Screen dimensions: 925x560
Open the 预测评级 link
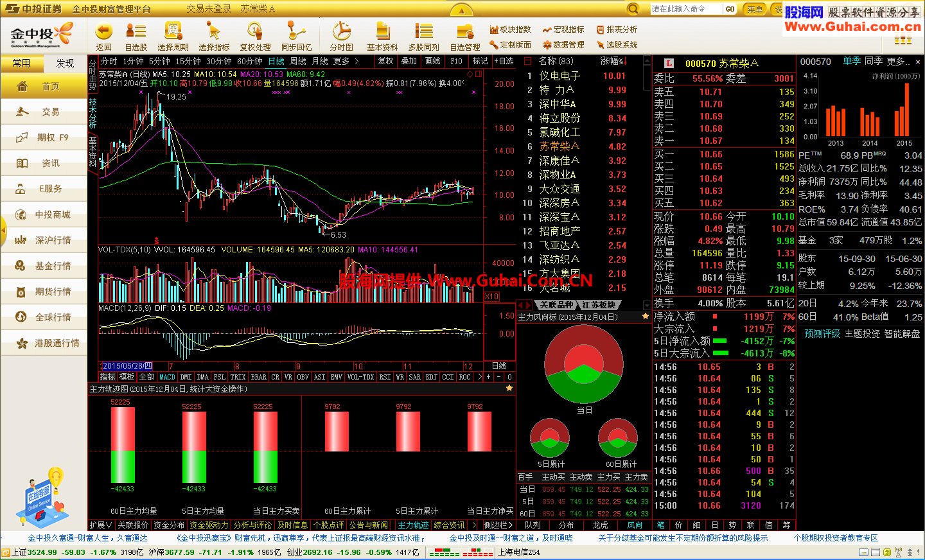[x=822, y=334]
